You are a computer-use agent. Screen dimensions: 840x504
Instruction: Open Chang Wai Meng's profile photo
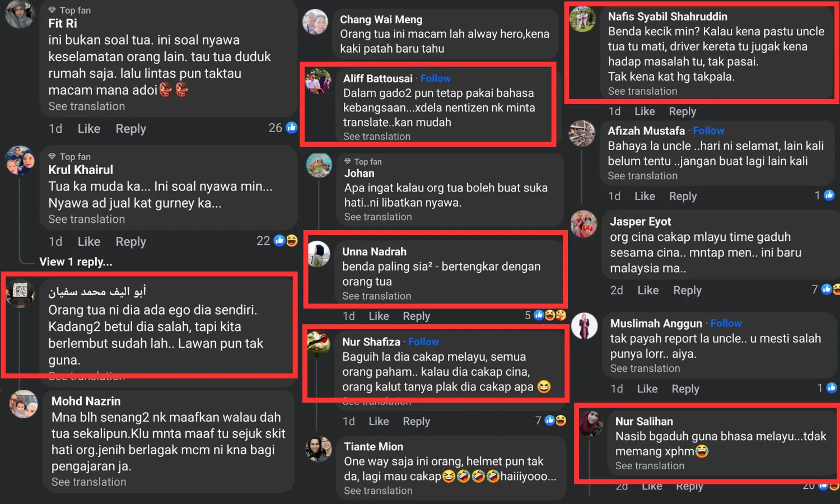click(x=315, y=22)
